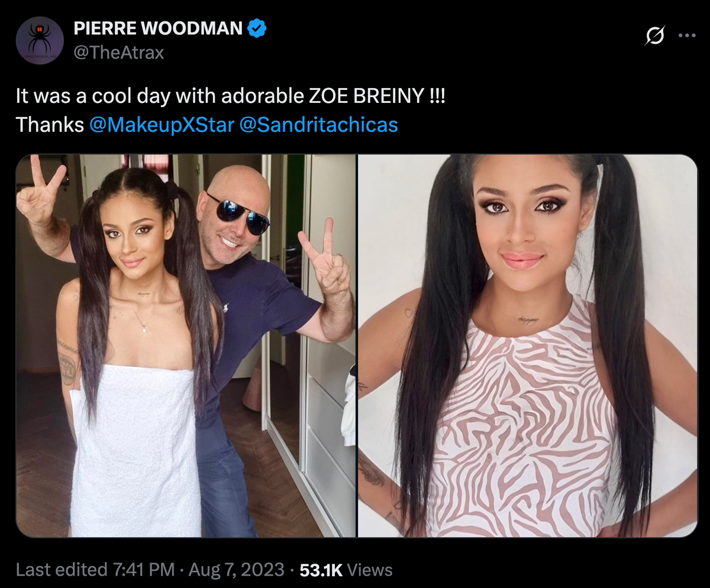Open the left photo with peace signs
This screenshot has width=710, height=588.
(186, 345)
